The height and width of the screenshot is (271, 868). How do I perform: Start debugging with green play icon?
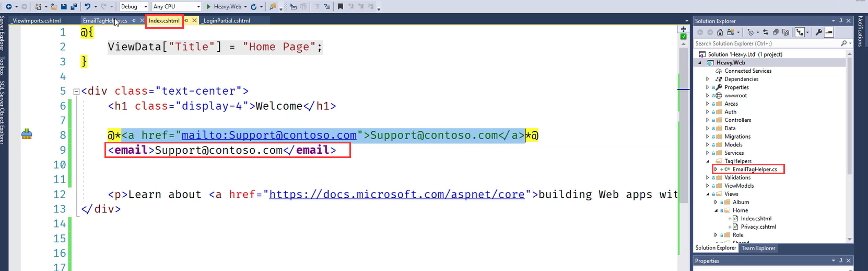coord(208,7)
